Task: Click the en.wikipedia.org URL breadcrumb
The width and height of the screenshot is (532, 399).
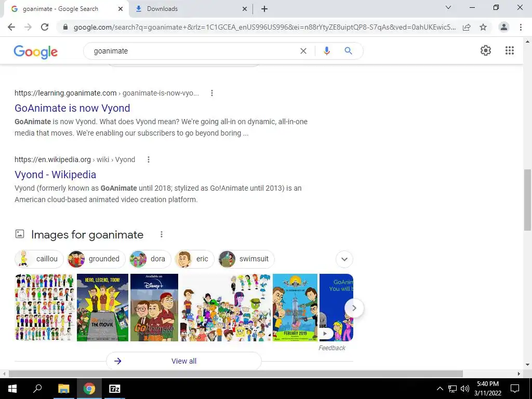Action: [75, 159]
